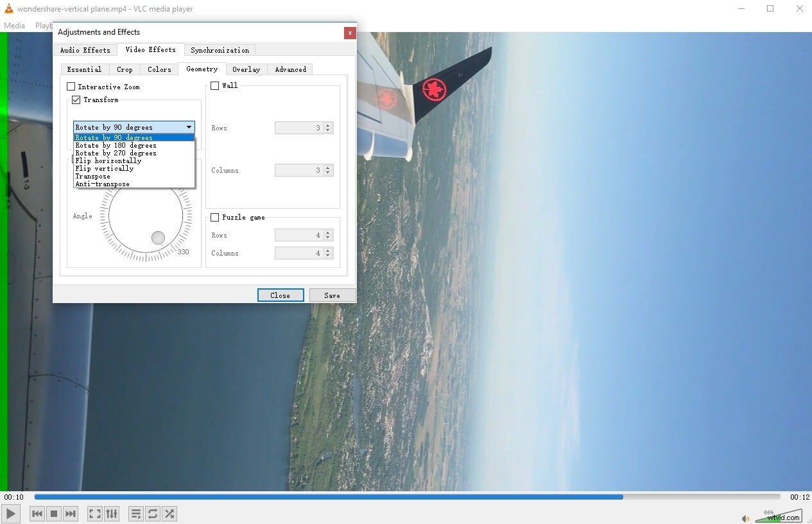This screenshot has width=812, height=524.
Task: Toggle fullscreen video mode
Action: point(94,513)
